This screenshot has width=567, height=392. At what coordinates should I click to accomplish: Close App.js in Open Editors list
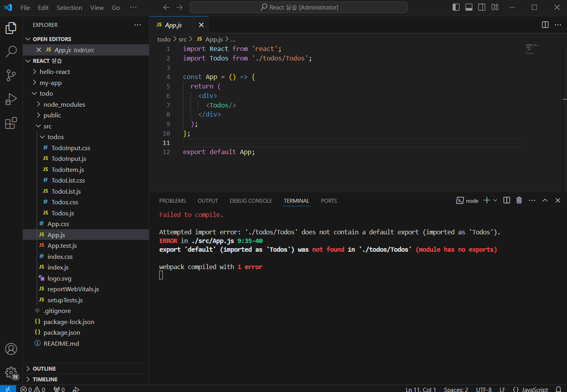point(39,50)
